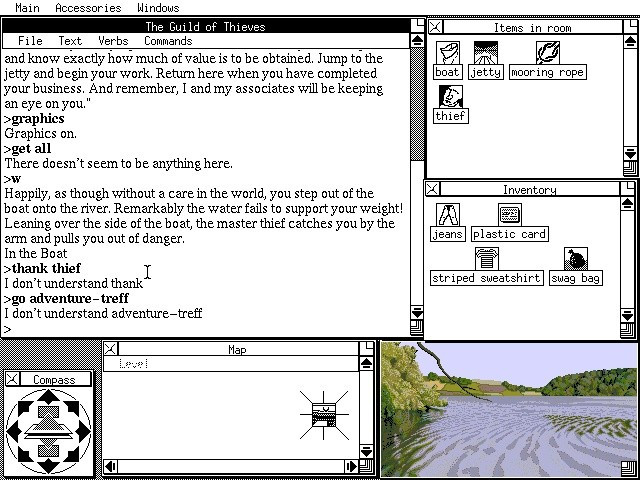Close the Inventory window
This screenshot has height=480, width=640.
point(432,189)
